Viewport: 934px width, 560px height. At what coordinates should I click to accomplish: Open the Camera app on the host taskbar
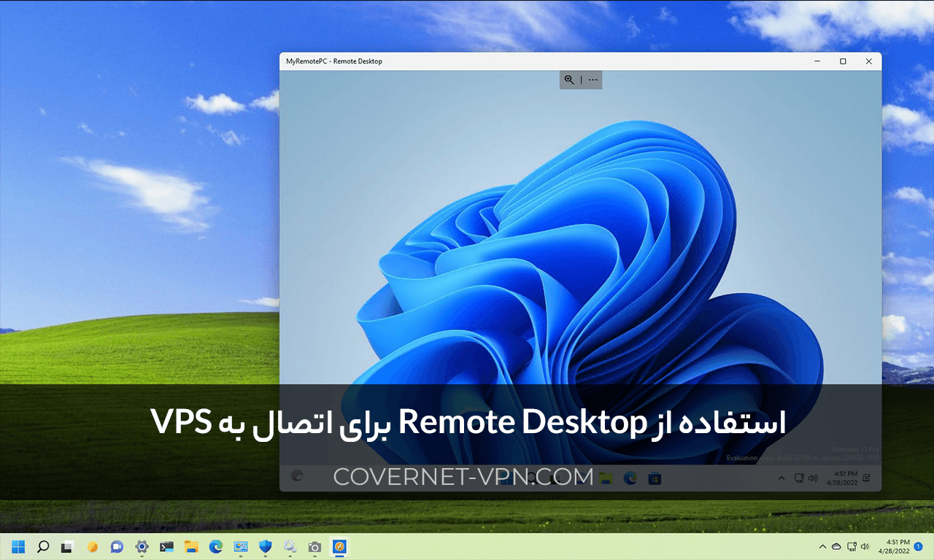pyautogui.click(x=314, y=546)
